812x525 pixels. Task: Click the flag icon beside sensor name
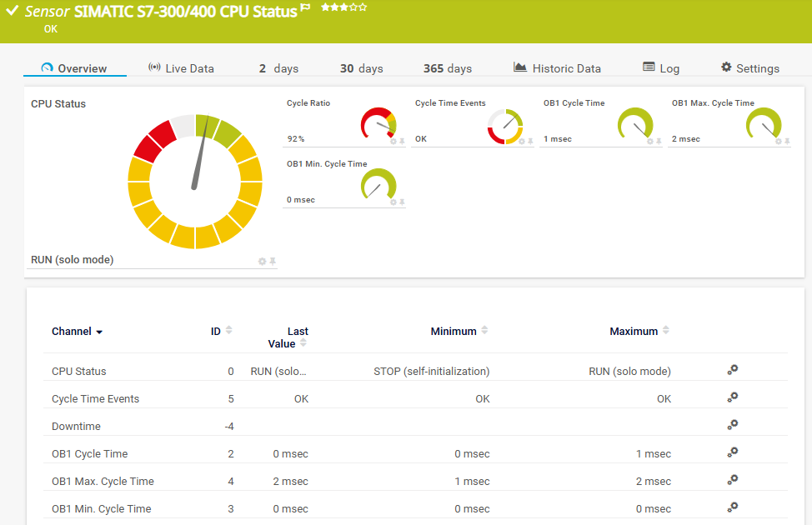pyautogui.click(x=306, y=9)
